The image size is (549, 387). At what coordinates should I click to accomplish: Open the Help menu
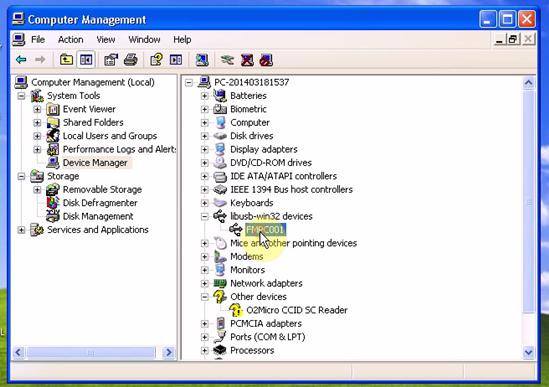click(x=182, y=40)
